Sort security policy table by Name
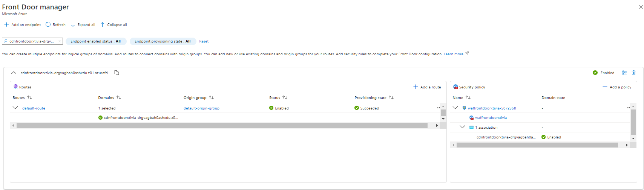The width and height of the screenshot is (644, 190). click(x=468, y=98)
